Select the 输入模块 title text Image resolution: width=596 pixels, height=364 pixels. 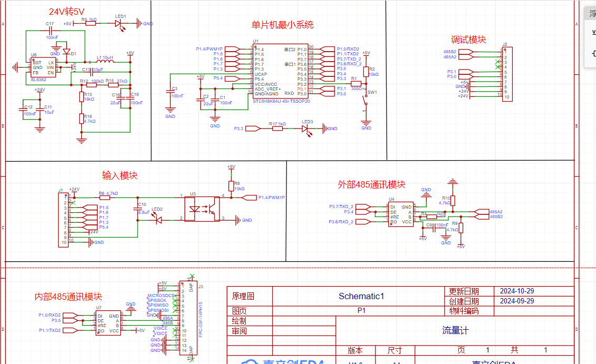(x=120, y=175)
